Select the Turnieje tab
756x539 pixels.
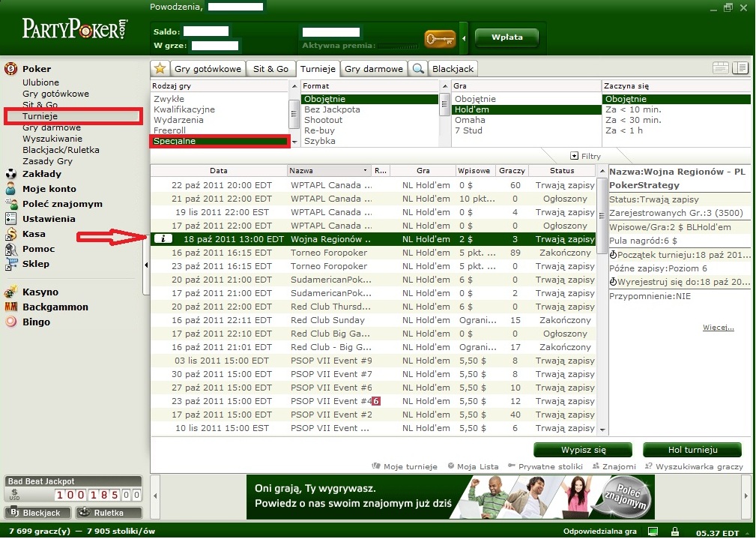[x=318, y=68]
